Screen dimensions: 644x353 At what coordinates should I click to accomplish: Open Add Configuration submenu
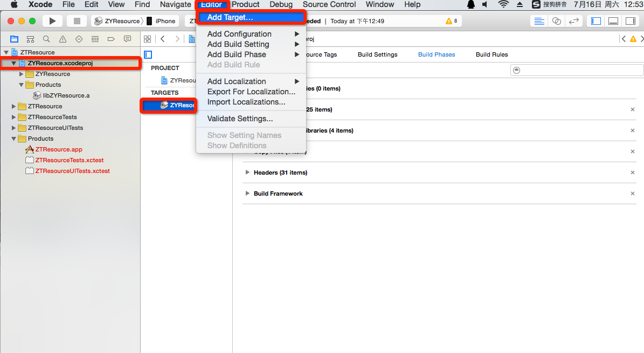[x=251, y=34]
